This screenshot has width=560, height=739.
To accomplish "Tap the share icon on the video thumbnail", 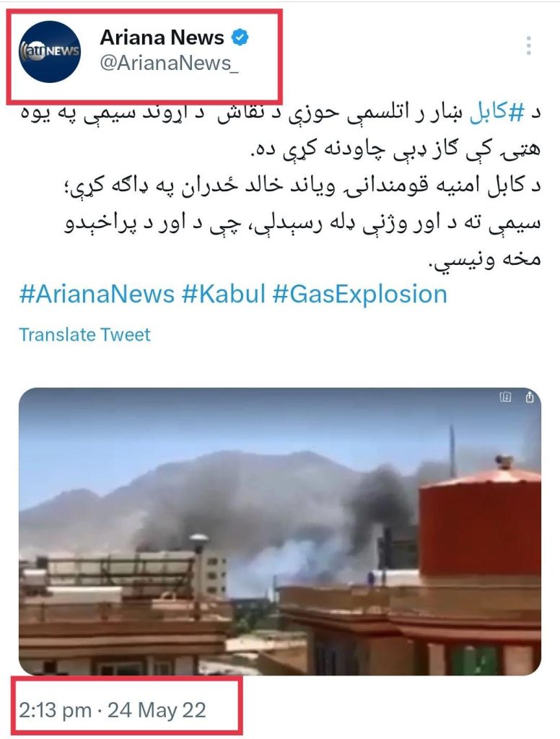I will point(530,398).
